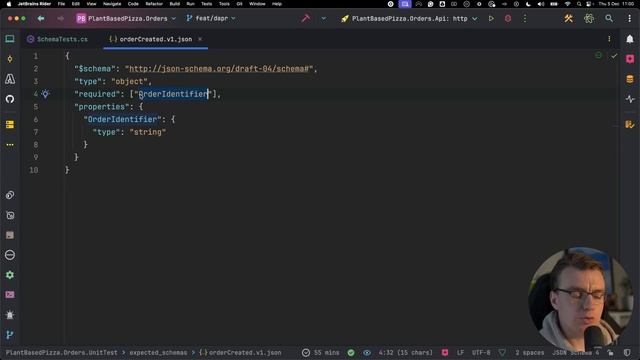The height and width of the screenshot is (360, 640).
Task: Open the build tools icon in toolbar
Action: pos(569,18)
